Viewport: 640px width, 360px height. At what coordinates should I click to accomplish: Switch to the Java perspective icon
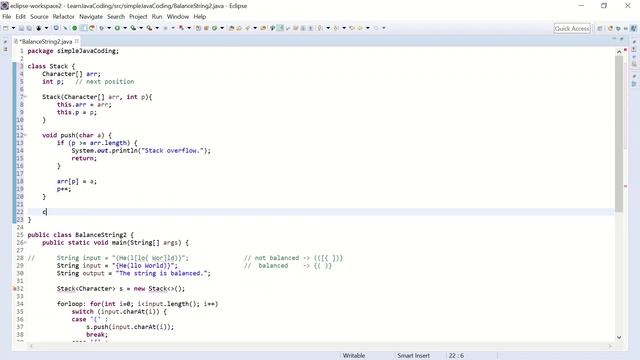tap(633, 29)
